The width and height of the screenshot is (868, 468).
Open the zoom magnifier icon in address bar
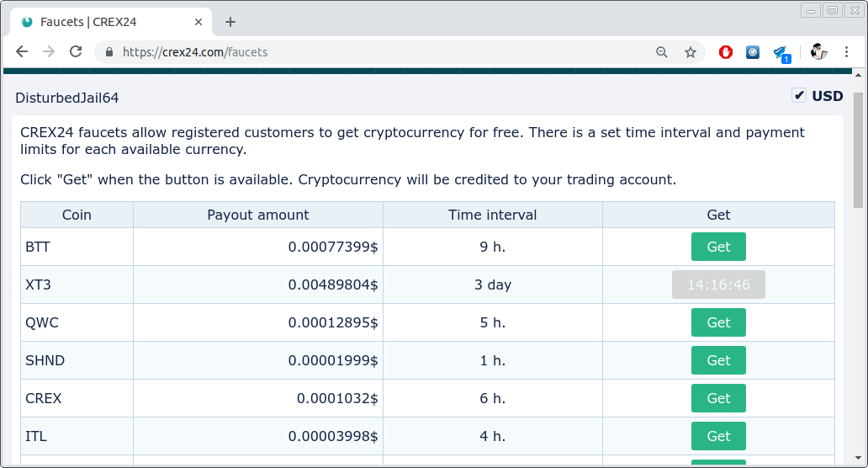(662, 52)
